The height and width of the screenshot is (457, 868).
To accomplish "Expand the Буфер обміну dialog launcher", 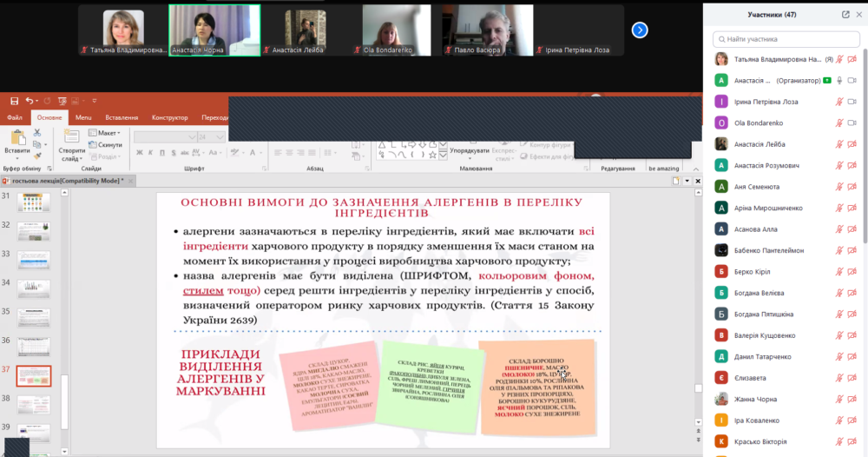I will pos(49,169).
